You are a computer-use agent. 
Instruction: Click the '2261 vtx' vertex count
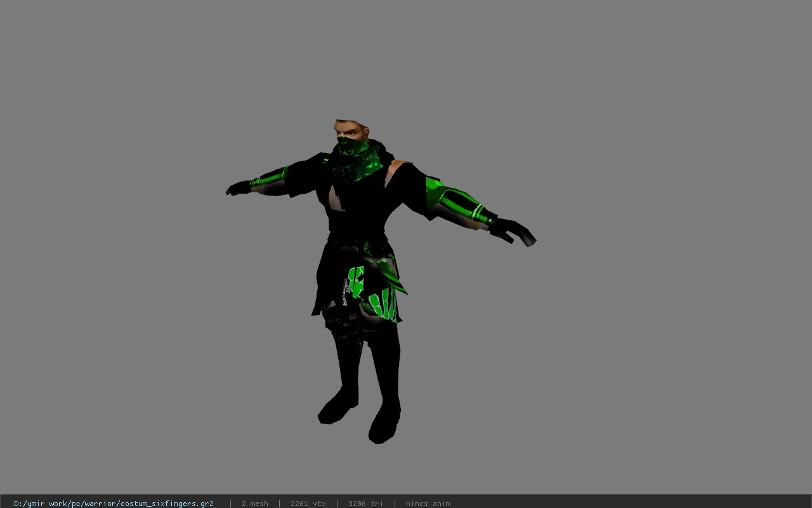[308, 504]
